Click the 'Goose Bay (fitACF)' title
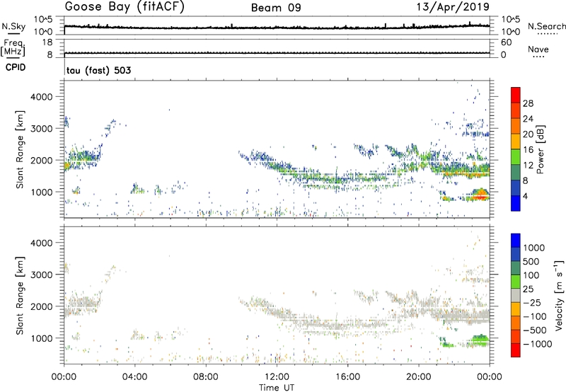The height and width of the screenshot is (392, 566). (125, 7)
